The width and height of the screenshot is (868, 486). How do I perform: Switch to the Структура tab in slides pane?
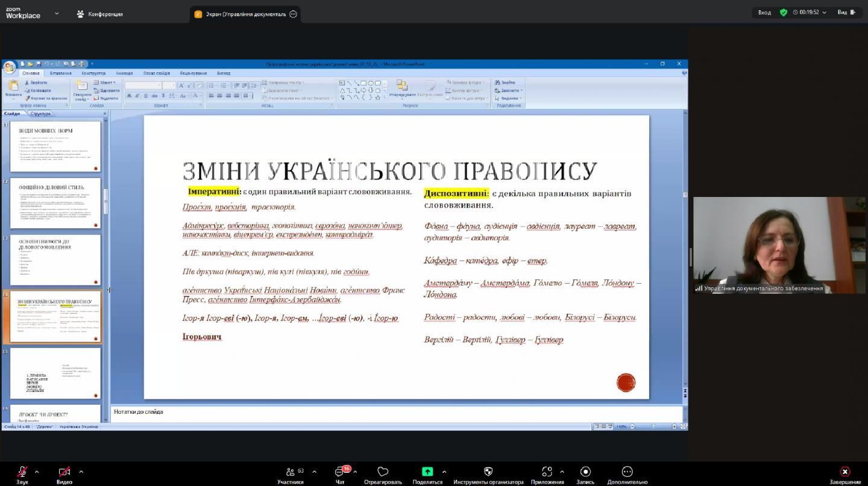[x=40, y=114]
